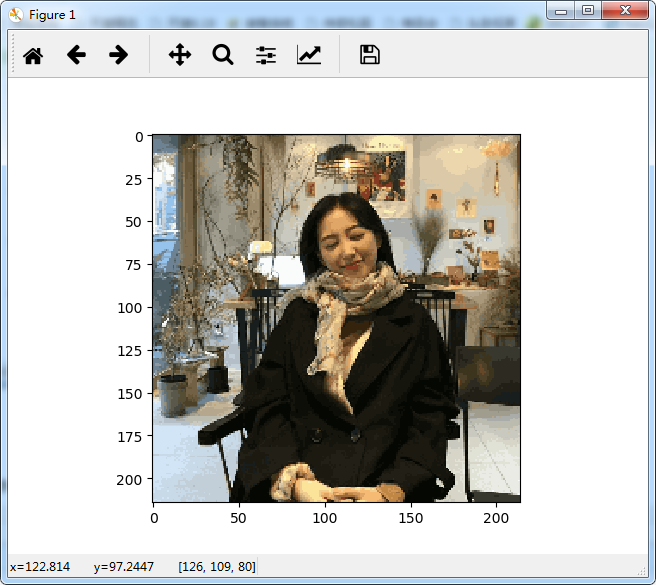Activate the Pan axes tool
The width and height of the screenshot is (656, 585).
coord(180,55)
